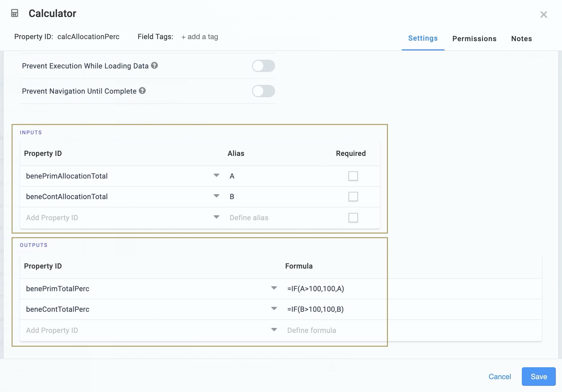Select beneContTotalPerc output property text

click(58, 309)
